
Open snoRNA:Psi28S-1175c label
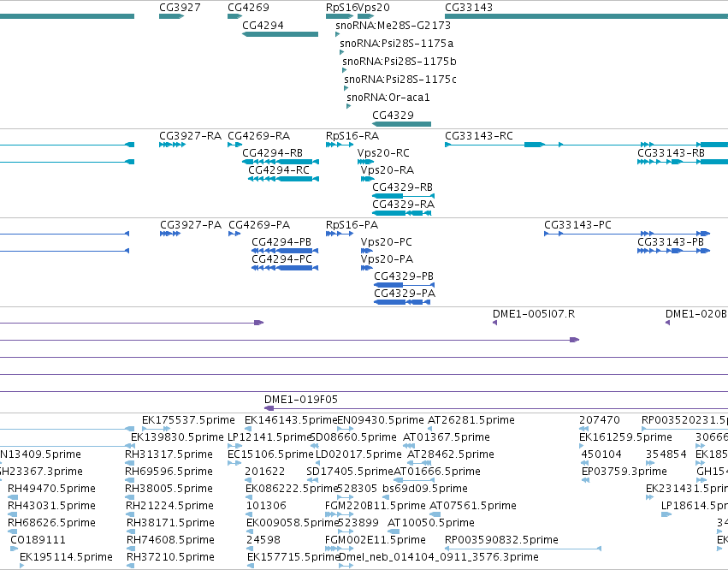(400, 80)
